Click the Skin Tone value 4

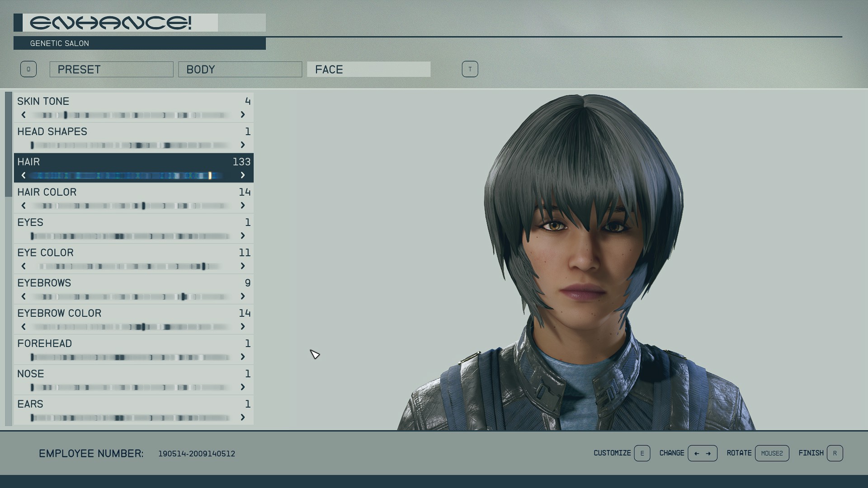pyautogui.click(x=248, y=101)
